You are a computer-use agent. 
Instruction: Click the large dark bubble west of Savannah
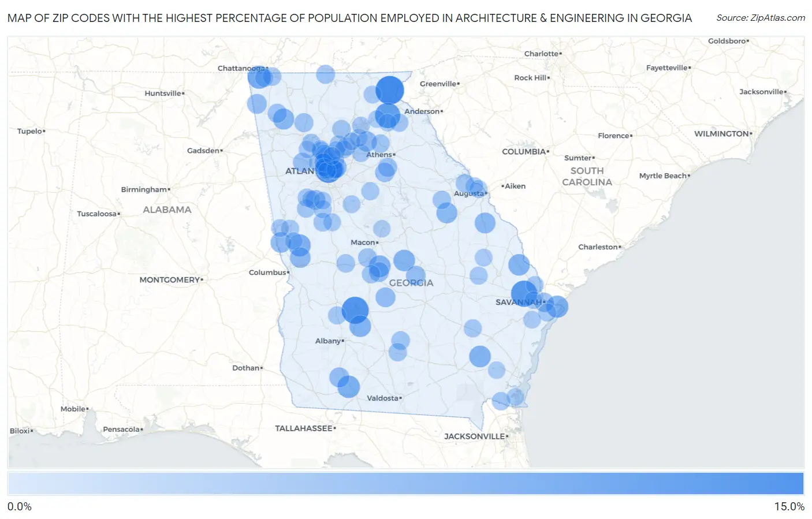(x=524, y=293)
